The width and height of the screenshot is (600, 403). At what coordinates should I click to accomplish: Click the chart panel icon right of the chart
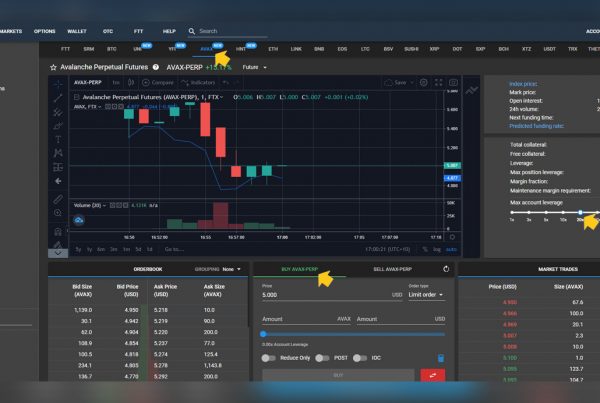point(471,90)
